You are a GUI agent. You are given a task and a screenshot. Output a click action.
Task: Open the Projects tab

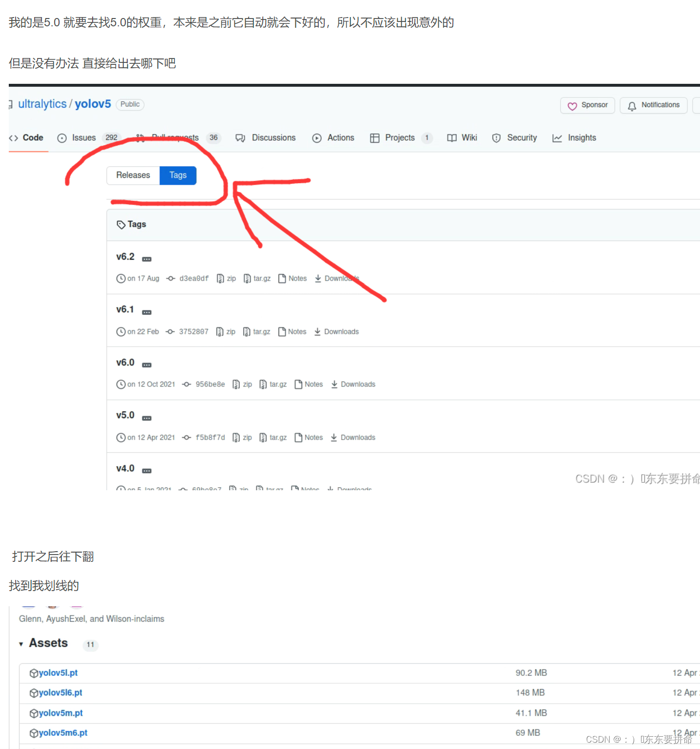401,138
